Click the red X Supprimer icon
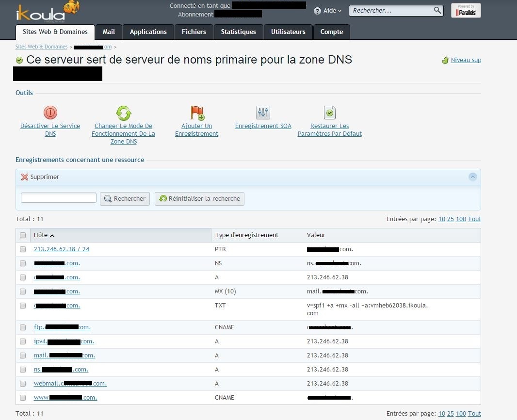This screenshot has height=420, width=517. click(x=25, y=177)
